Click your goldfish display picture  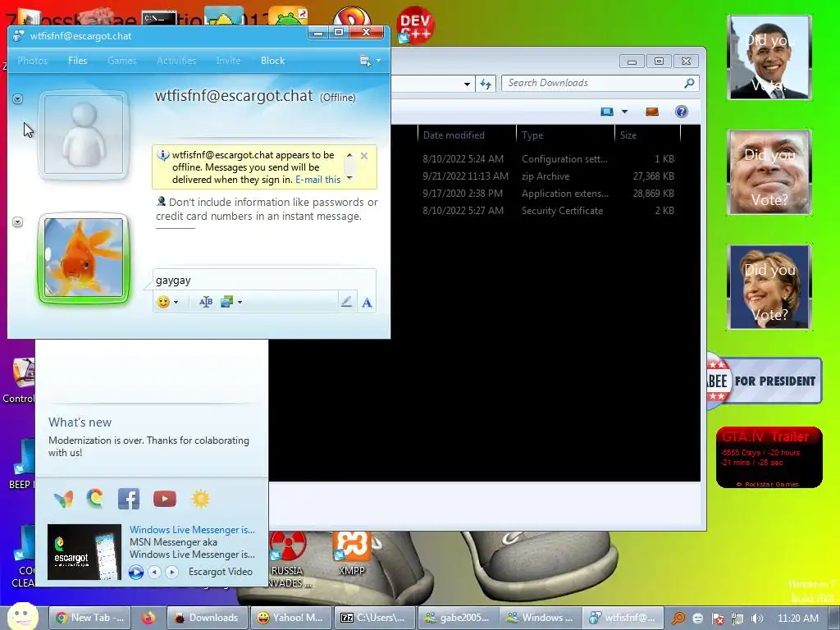coord(84,257)
